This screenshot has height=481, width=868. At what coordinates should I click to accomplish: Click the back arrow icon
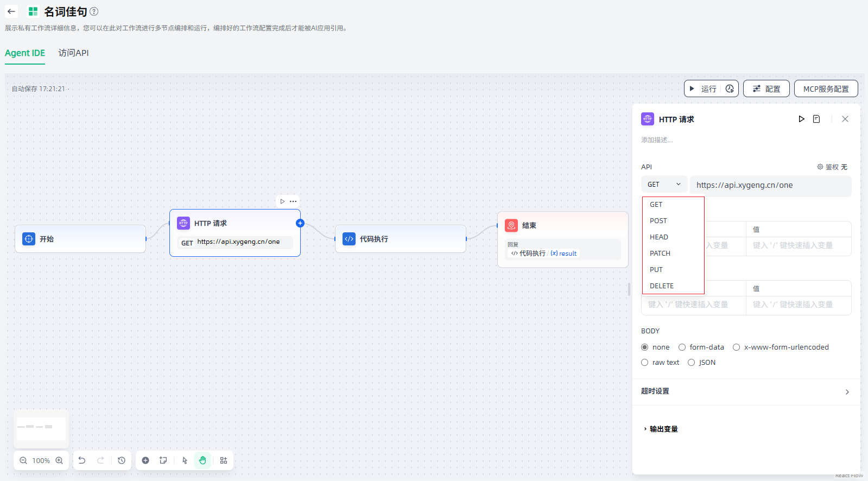click(x=11, y=11)
